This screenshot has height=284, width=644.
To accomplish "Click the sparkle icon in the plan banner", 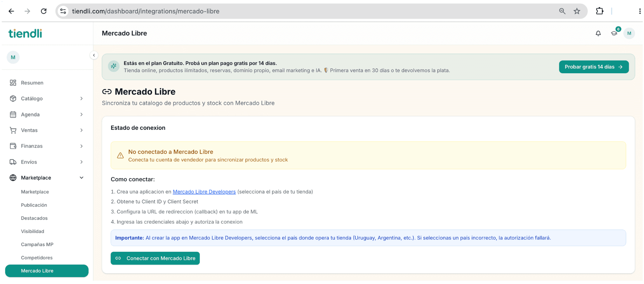I will 114,66.
